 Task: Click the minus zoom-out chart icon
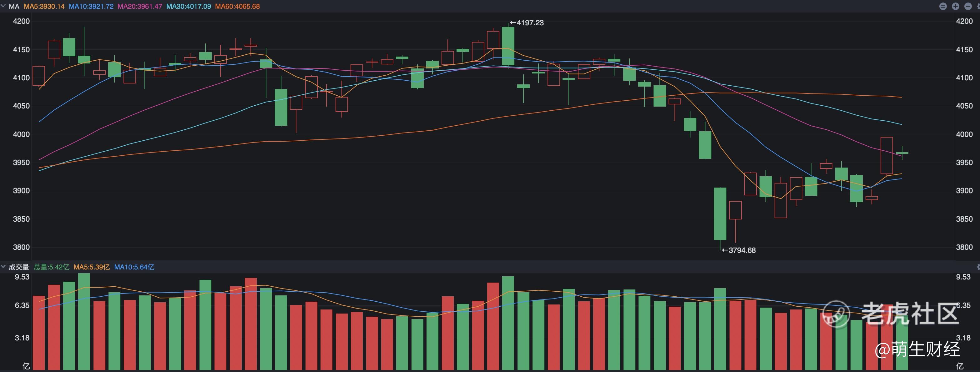[968, 6]
